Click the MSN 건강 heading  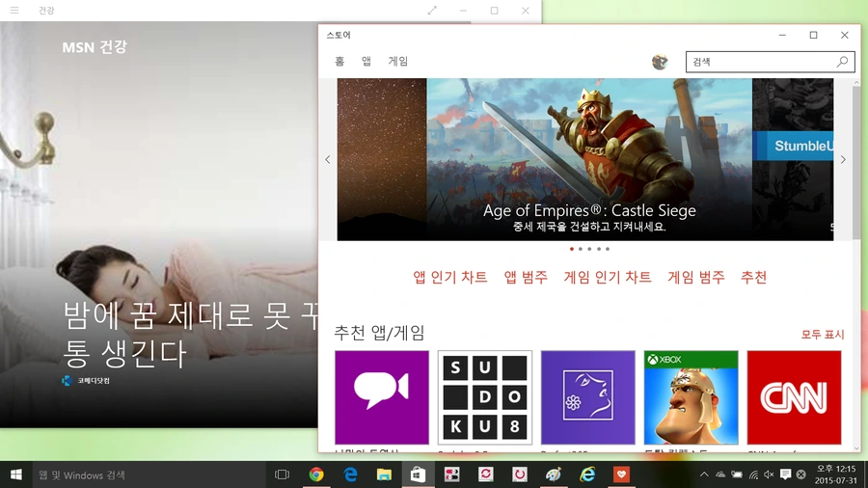(x=95, y=47)
